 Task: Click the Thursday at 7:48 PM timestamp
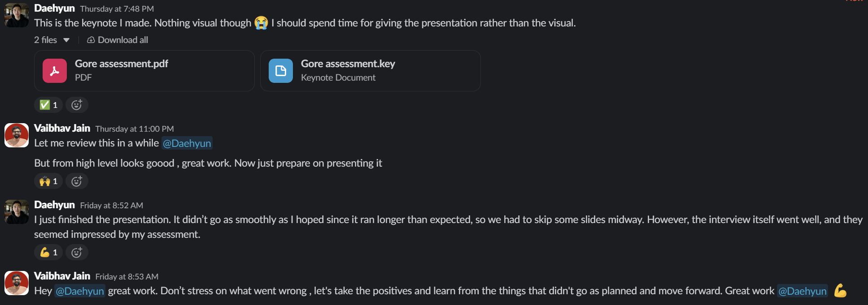pyautogui.click(x=117, y=9)
